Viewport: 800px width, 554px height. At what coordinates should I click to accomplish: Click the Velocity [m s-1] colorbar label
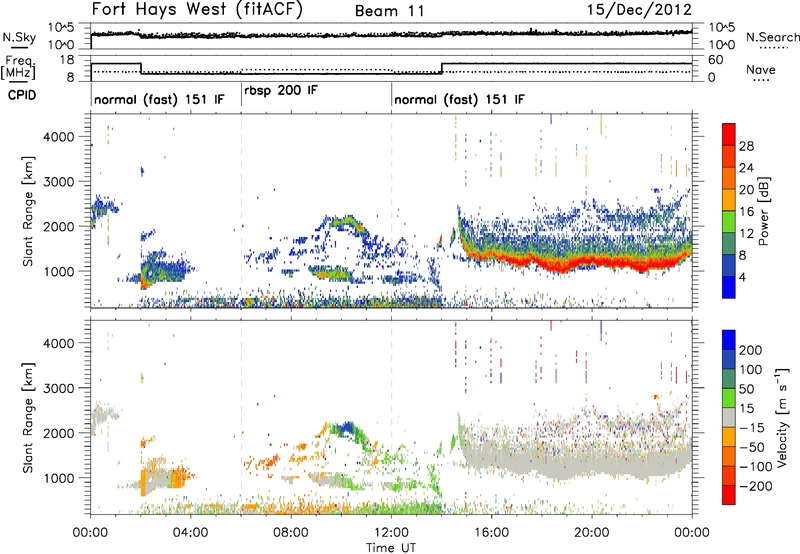tap(782, 417)
